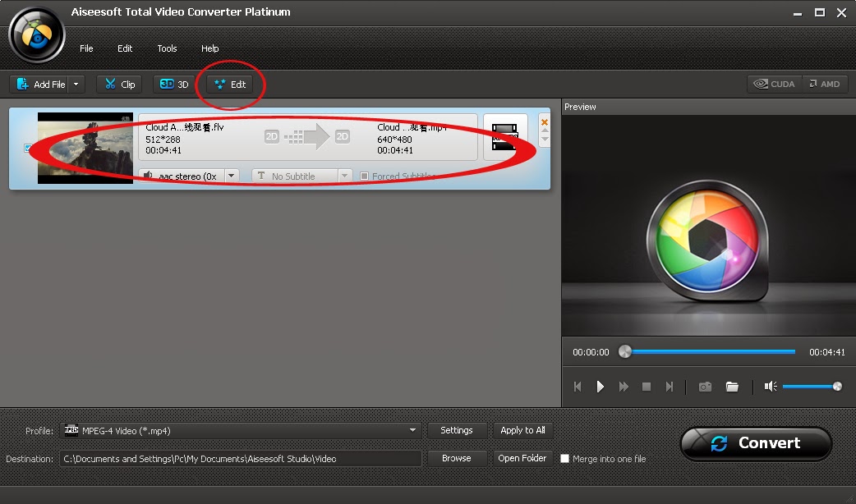856x504 pixels.
Task: Enable Forced Subtitles checkbox
Action: 364,176
